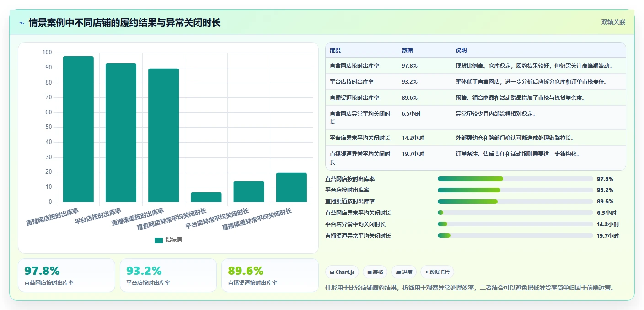Click description starting 订单备注、售后责任
Viewport: 644px width, 310px height.
517,154
